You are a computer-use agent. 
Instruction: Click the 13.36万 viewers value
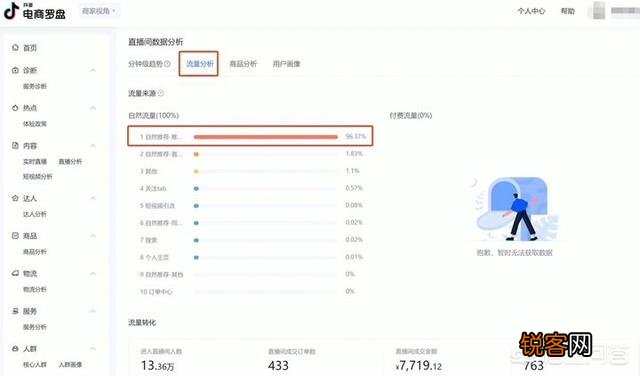pyautogui.click(x=158, y=365)
